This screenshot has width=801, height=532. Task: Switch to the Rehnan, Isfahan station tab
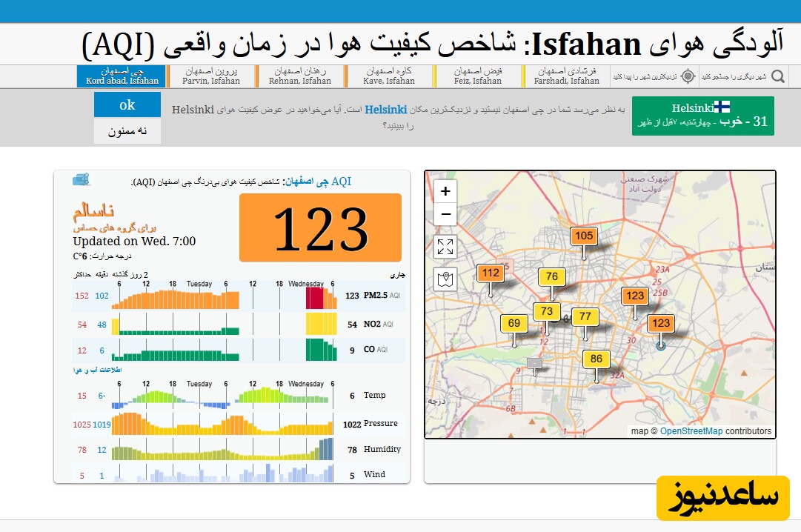click(x=300, y=76)
